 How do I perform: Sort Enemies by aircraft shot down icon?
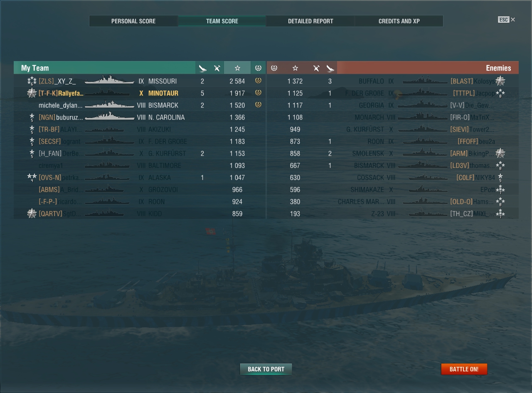pos(316,68)
